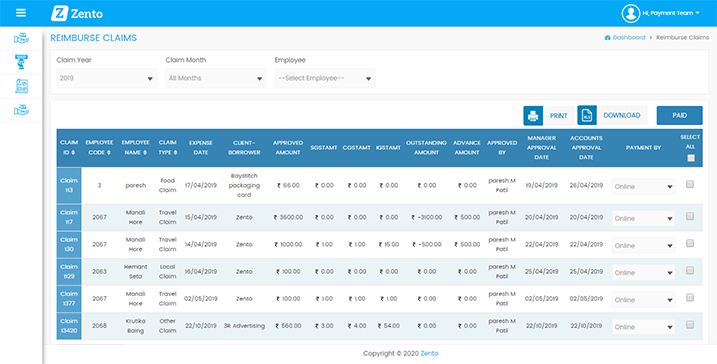This screenshot has width=717, height=364.
Task: Open the Claim Year dropdown
Action: [107, 78]
